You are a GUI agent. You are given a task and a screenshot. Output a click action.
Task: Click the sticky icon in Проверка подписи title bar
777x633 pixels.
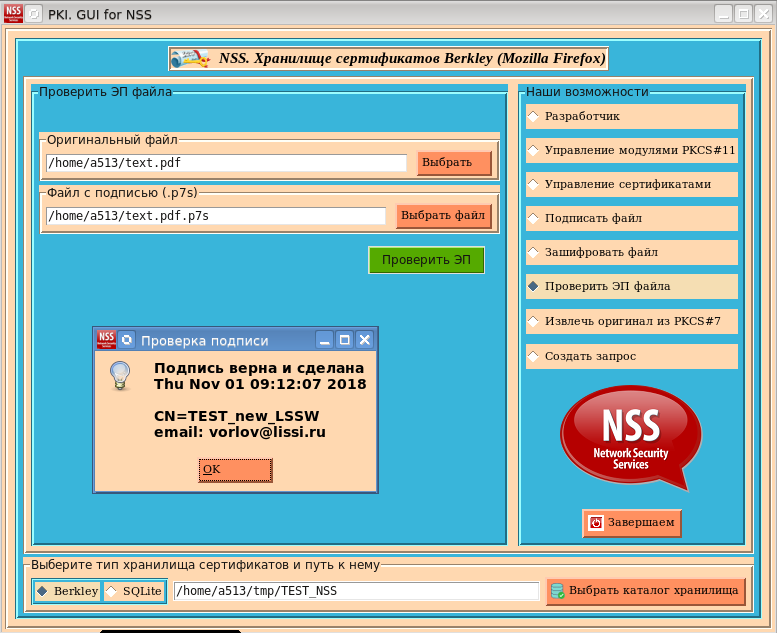[x=127, y=340]
